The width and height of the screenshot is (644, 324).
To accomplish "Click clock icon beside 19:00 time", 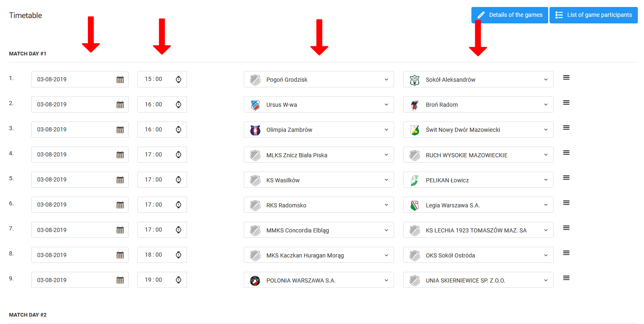I will 178,280.
